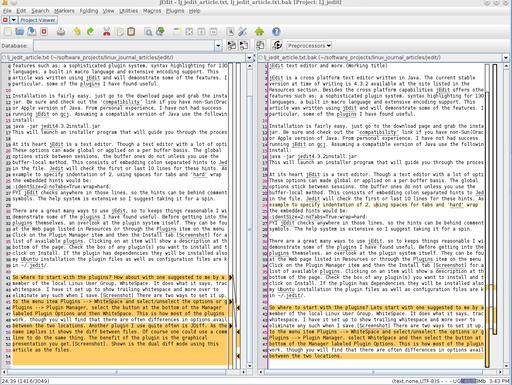Click the red scissors Cut icon

point(107,32)
